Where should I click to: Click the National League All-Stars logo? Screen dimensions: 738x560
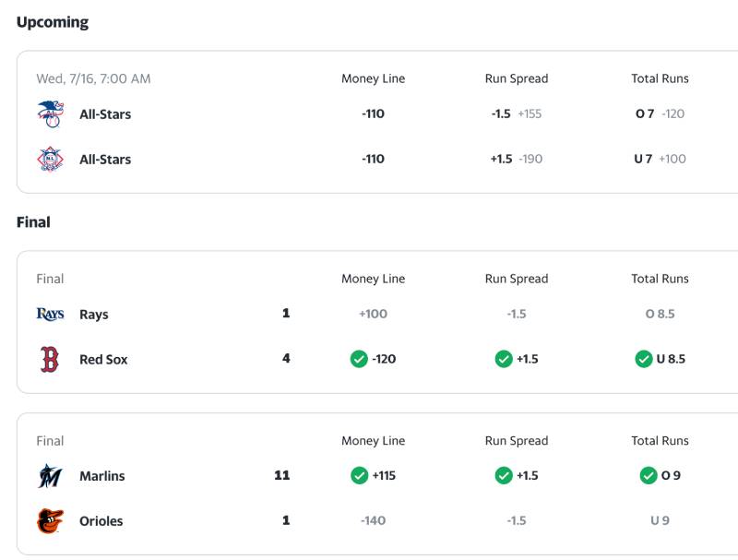tap(51, 159)
